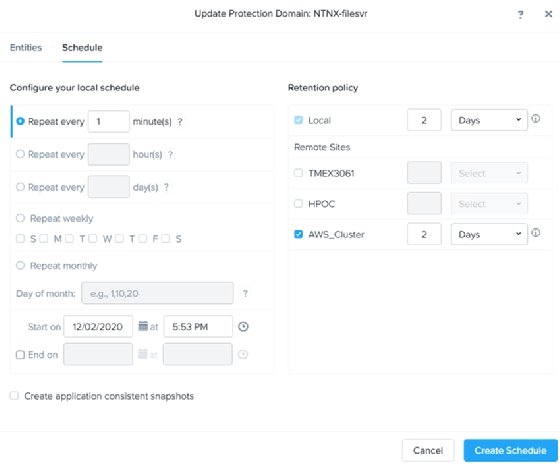Click the End on time field
This screenshot has height=466, width=560.
tap(198, 354)
